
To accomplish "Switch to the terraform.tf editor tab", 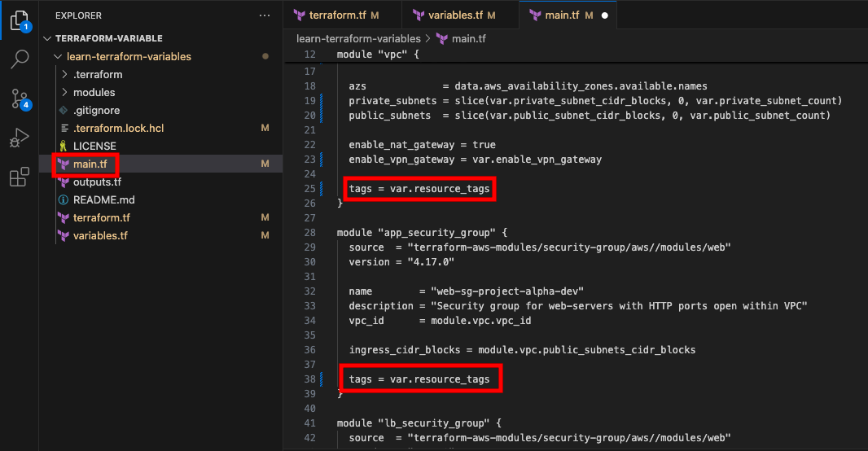I will point(336,15).
